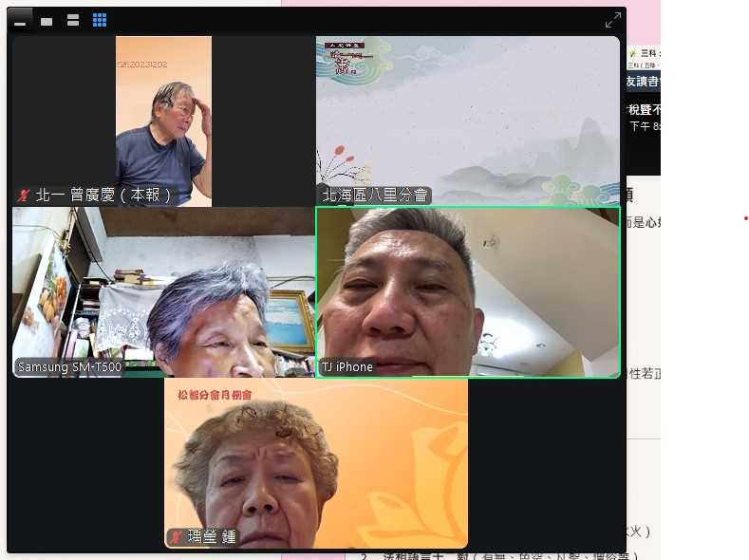Click the 北海區八里分會 name label
Image resolution: width=749 pixels, height=560 pixels.
pos(375,196)
